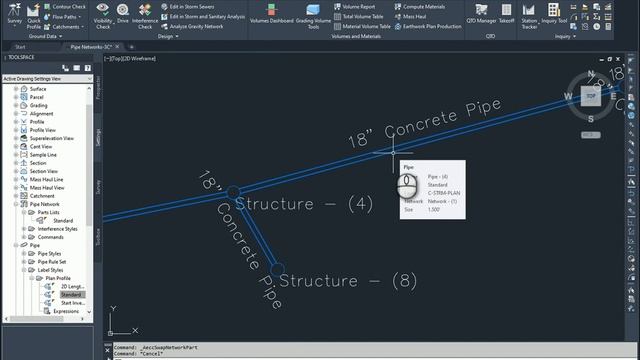The height and width of the screenshot is (360, 640).
Task: Expand the Design panel dropdown
Action: pos(168,36)
